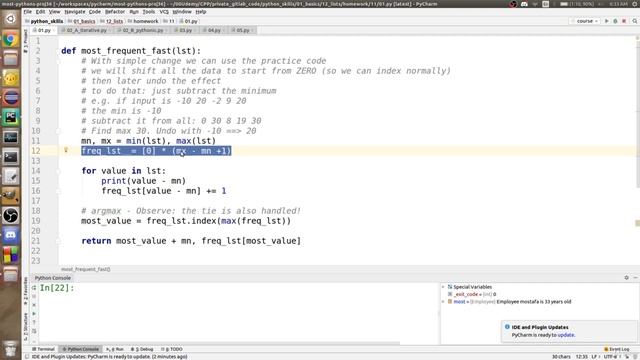Screen dimensions: 640x360
Task: Open OBS Studio from the dock
Action: click(x=11, y=216)
